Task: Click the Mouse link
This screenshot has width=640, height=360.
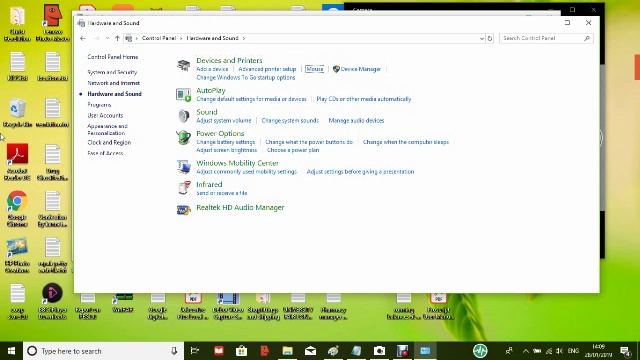Action: coord(314,69)
